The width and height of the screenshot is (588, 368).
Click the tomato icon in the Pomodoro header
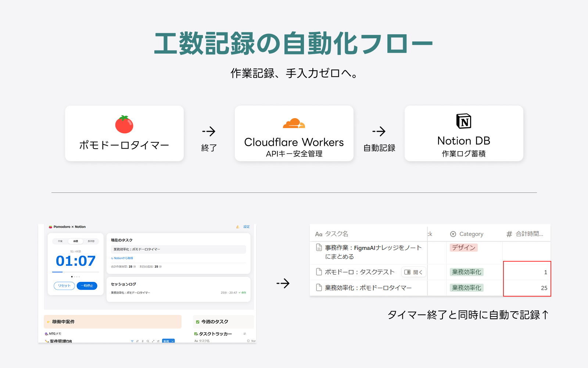[x=50, y=227]
